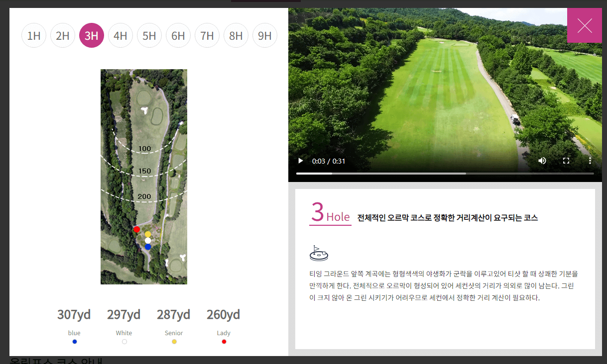Select the yellow tee marker on the hole map

pos(148,234)
